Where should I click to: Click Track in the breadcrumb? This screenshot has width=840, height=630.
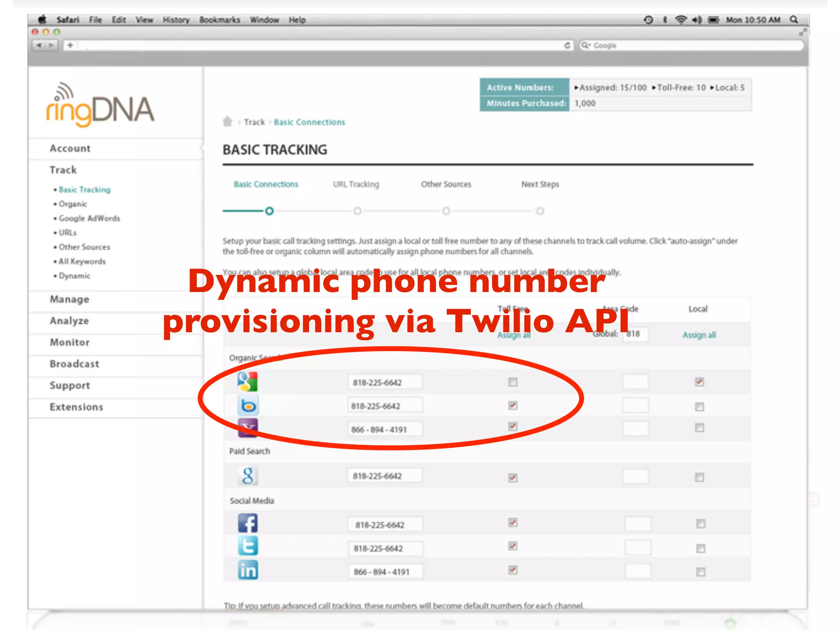click(x=254, y=122)
